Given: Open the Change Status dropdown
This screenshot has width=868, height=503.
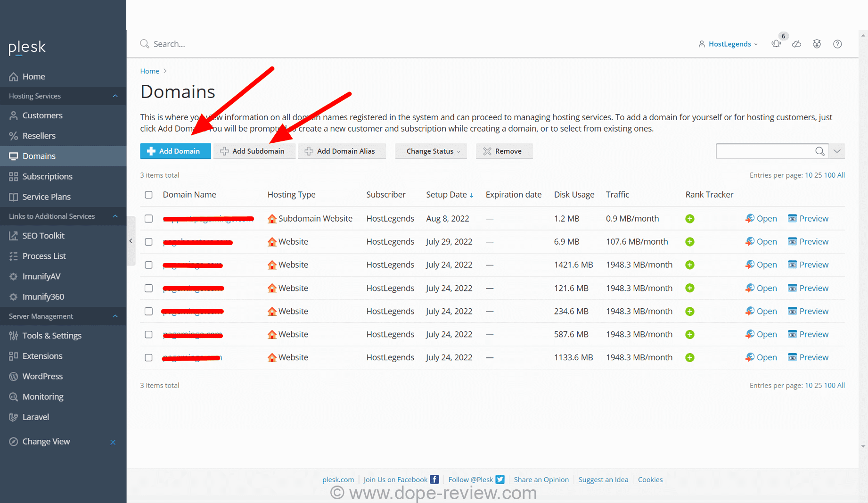Looking at the screenshot, I should point(430,151).
